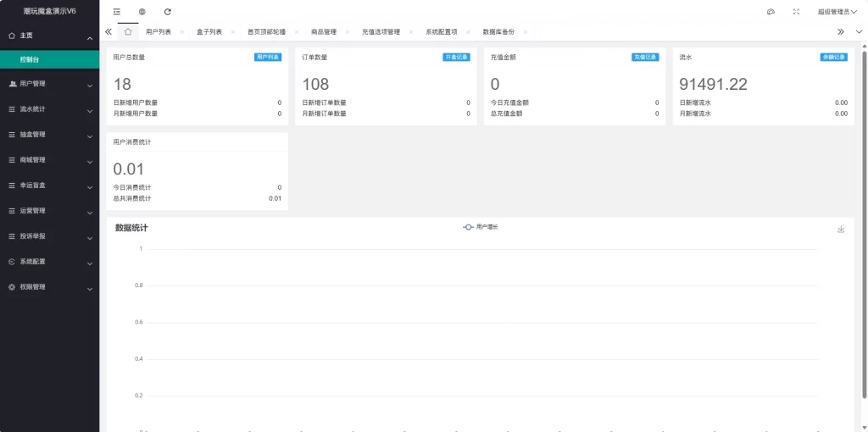Download the 数据统计 chart image
This screenshot has height=432, width=868.
point(841,229)
